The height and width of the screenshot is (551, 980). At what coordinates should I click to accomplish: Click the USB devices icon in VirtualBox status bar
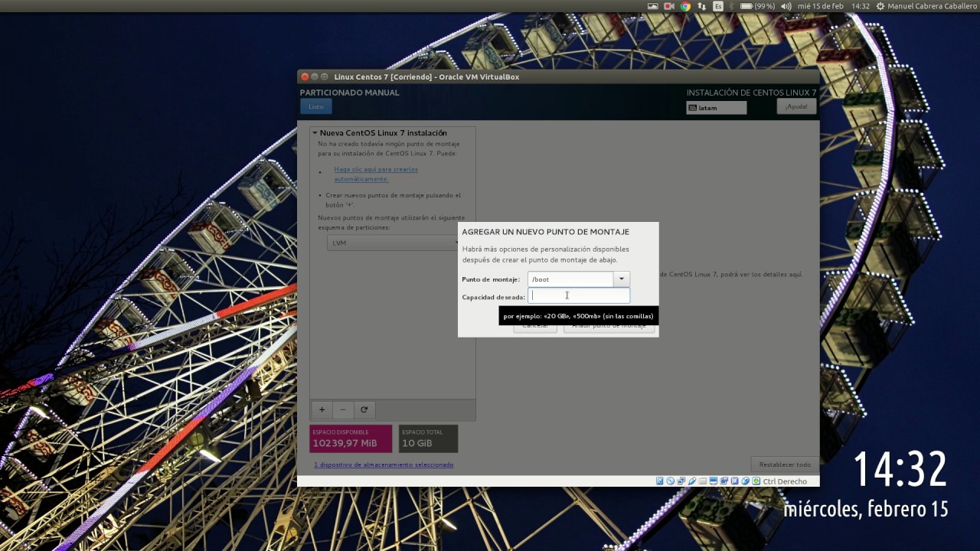(x=692, y=481)
